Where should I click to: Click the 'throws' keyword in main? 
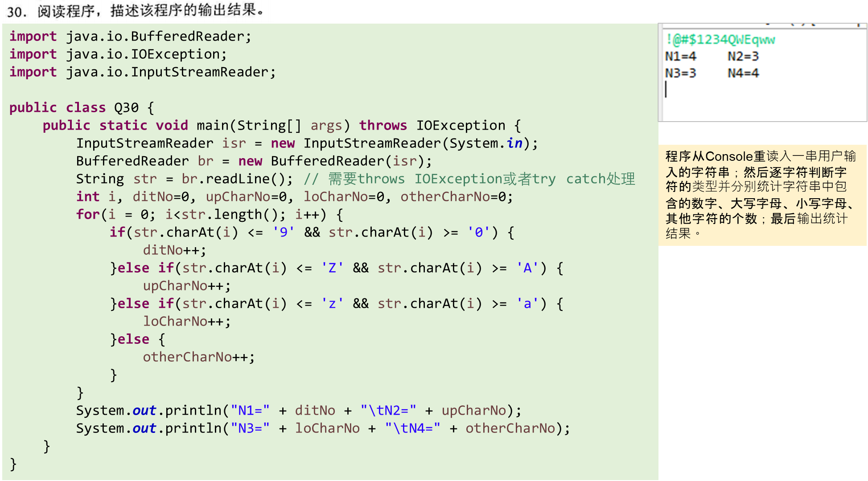(x=383, y=126)
